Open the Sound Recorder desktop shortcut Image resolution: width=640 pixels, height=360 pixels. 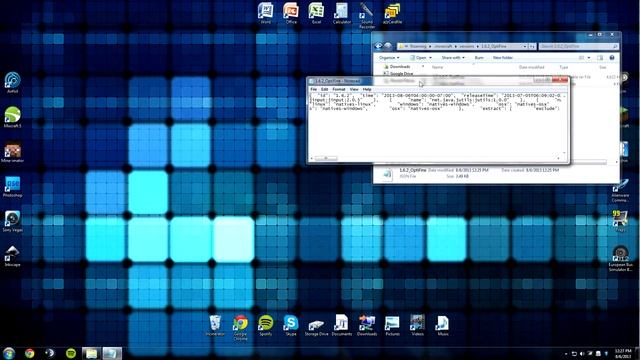(x=367, y=15)
